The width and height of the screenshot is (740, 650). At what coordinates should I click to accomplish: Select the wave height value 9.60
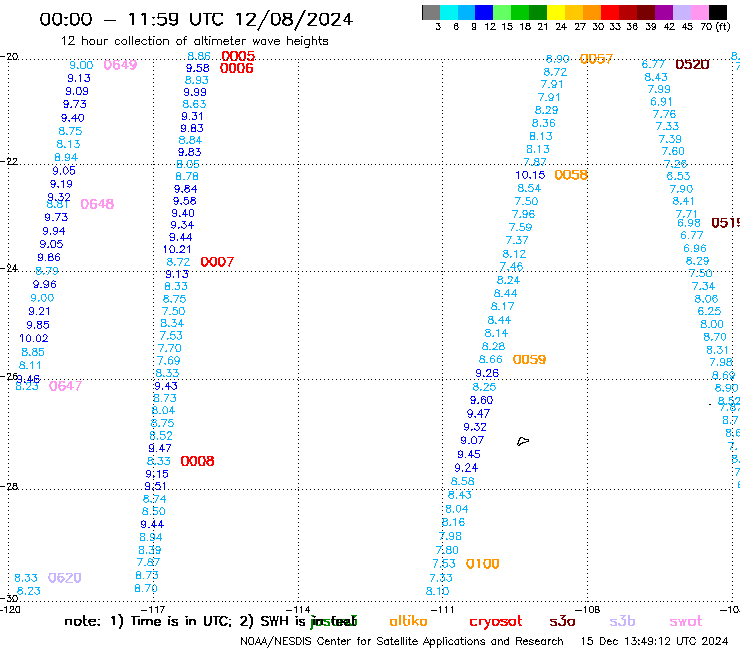tap(481, 400)
